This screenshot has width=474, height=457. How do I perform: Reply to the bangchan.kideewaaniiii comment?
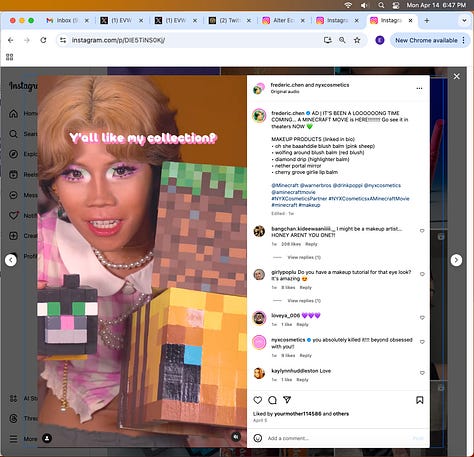pyautogui.click(x=311, y=244)
